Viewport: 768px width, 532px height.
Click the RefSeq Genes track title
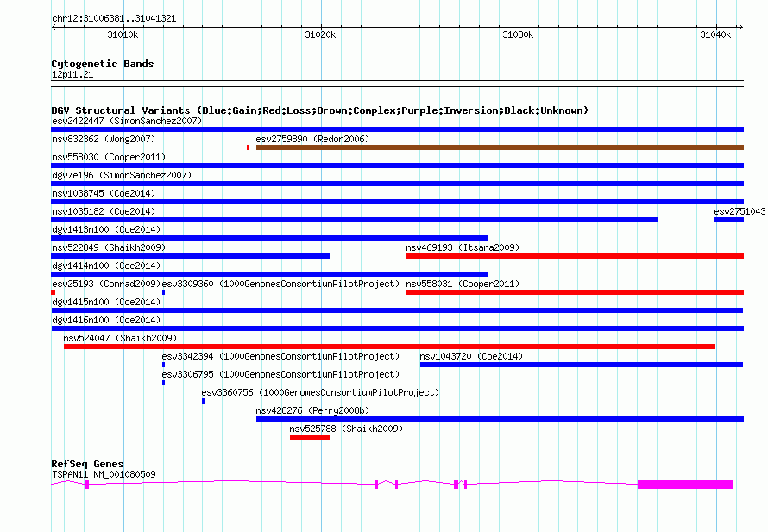87,464
